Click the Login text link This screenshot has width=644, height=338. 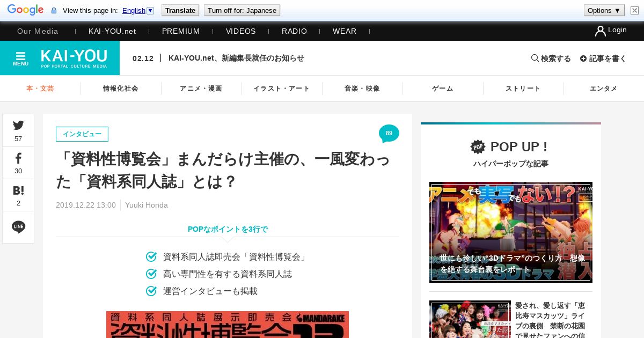click(x=617, y=30)
